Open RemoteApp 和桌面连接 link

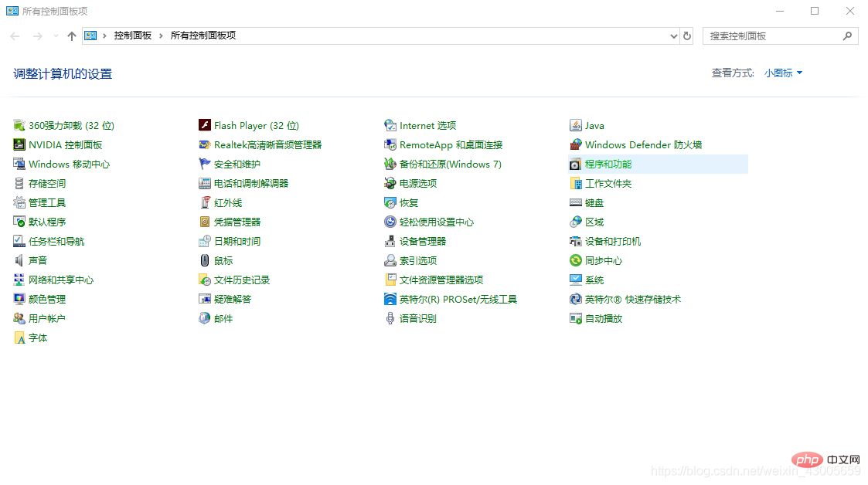point(451,145)
